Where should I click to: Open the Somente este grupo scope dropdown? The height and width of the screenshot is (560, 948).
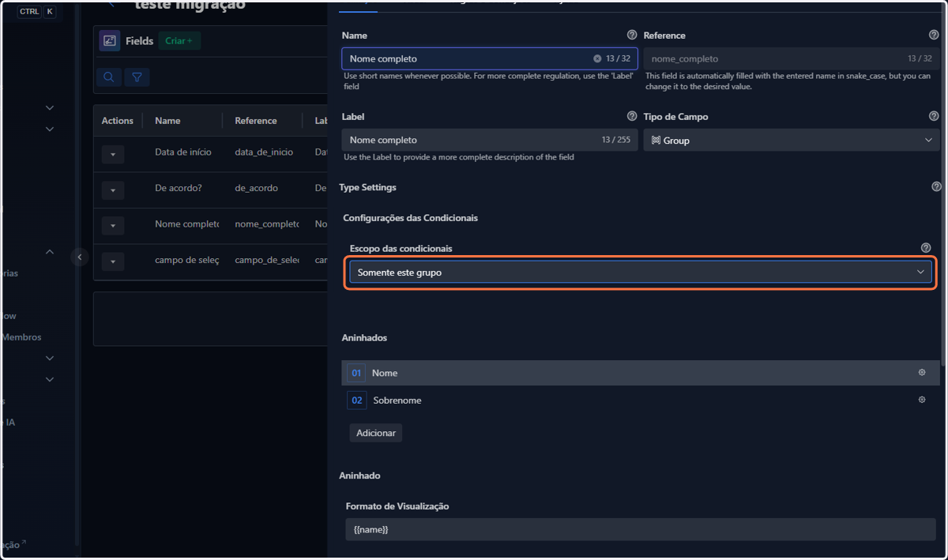pyautogui.click(x=641, y=272)
